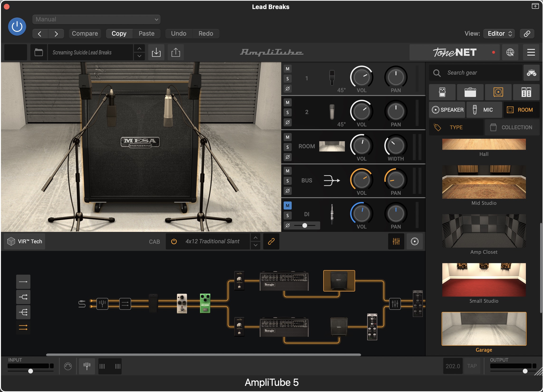
Task: Open the hamburger main menu
Action: point(531,52)
